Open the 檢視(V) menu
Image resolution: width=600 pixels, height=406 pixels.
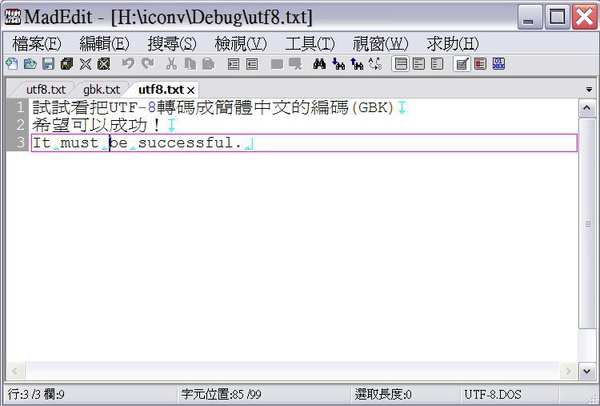coord(240,44)
